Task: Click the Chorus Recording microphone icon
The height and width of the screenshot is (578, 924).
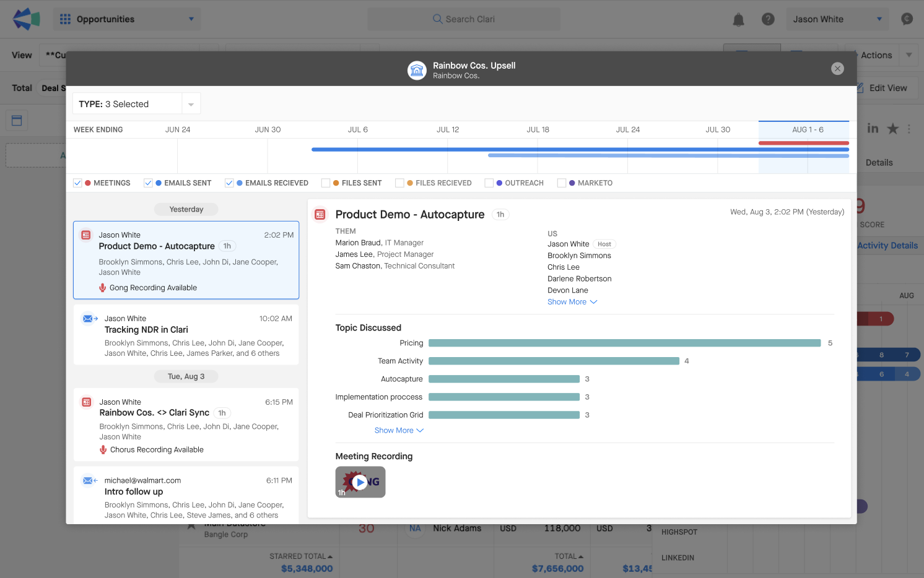Action: click(x=103, y=450)
